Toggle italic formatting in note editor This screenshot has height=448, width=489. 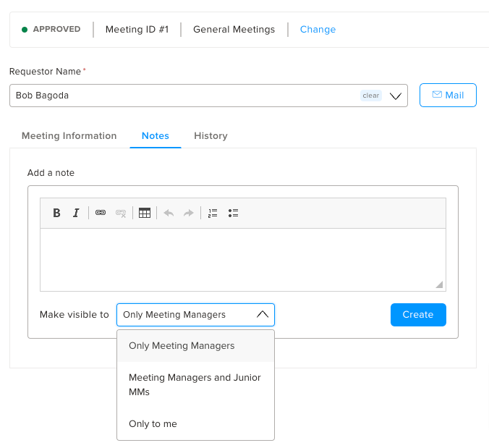pos(76,213)
